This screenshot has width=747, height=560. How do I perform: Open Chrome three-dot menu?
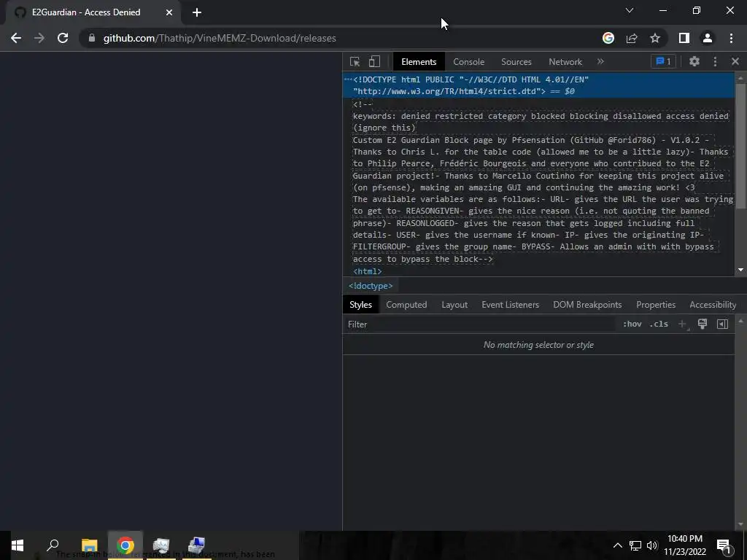coord(731,38)
